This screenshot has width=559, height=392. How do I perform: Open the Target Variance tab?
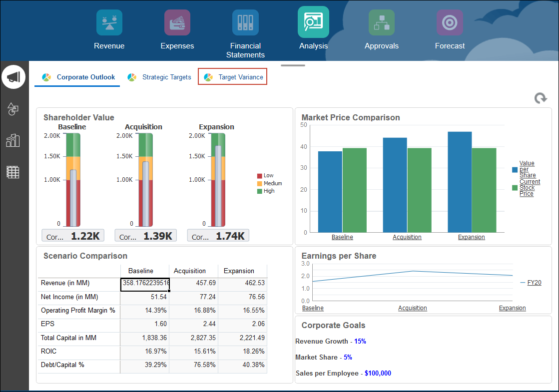pyautogui.click(x=239, y=77)
